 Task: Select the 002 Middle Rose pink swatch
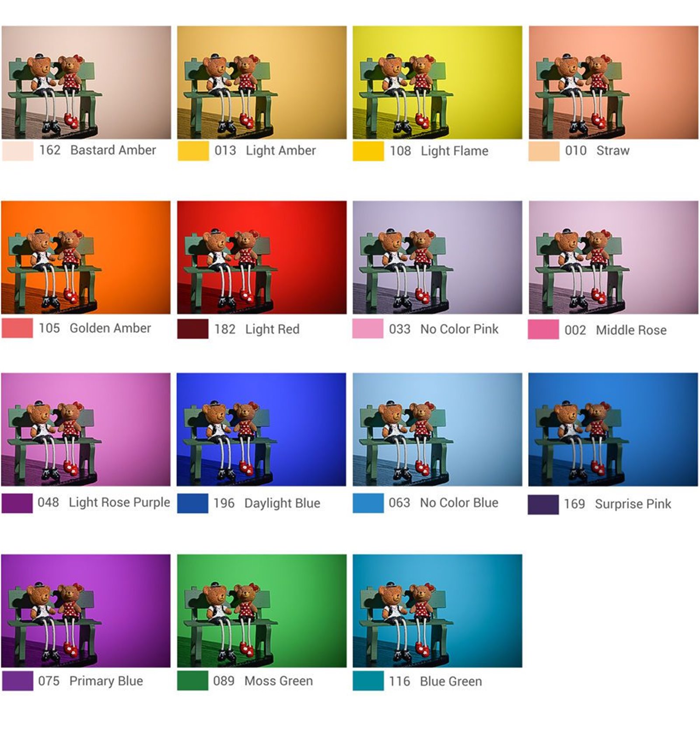click(543, 329)
